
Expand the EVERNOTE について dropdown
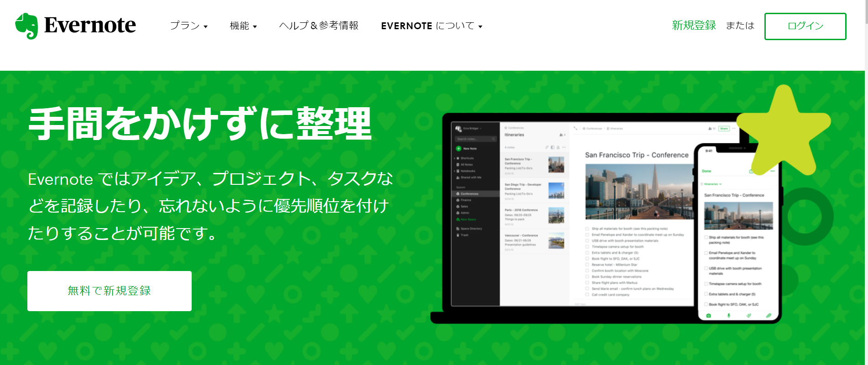(x=431, y=26)
